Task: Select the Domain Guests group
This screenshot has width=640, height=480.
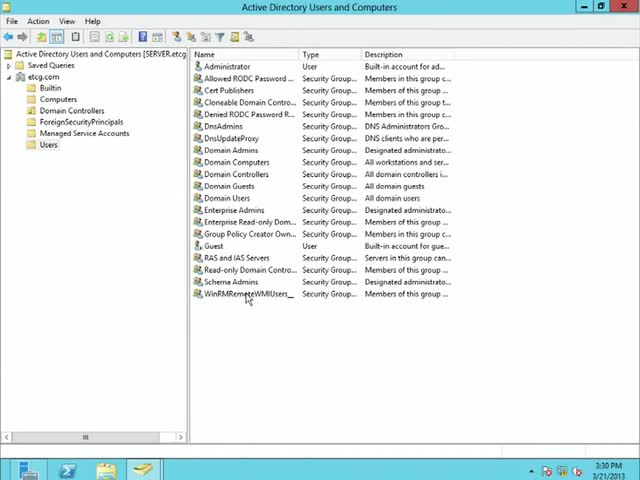Action: point(229,186)
